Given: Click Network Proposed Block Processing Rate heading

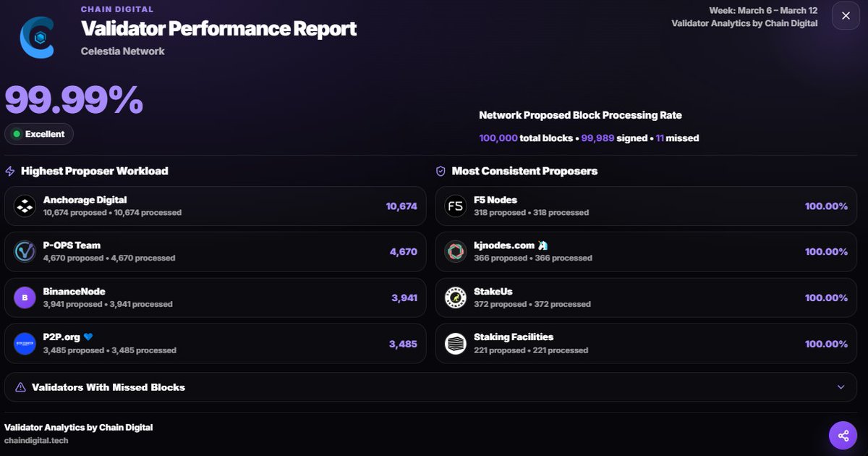Looking at the screenshot, I should 580,115.
